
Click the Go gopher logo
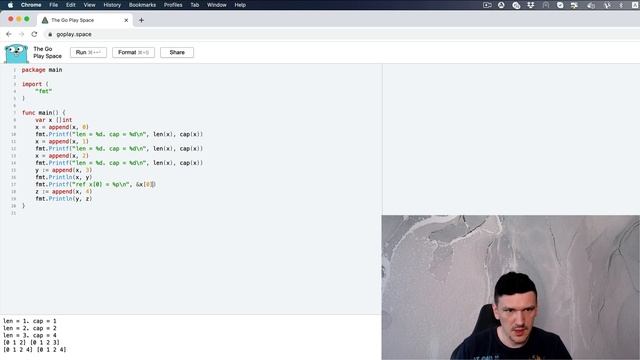pos(16,53)
